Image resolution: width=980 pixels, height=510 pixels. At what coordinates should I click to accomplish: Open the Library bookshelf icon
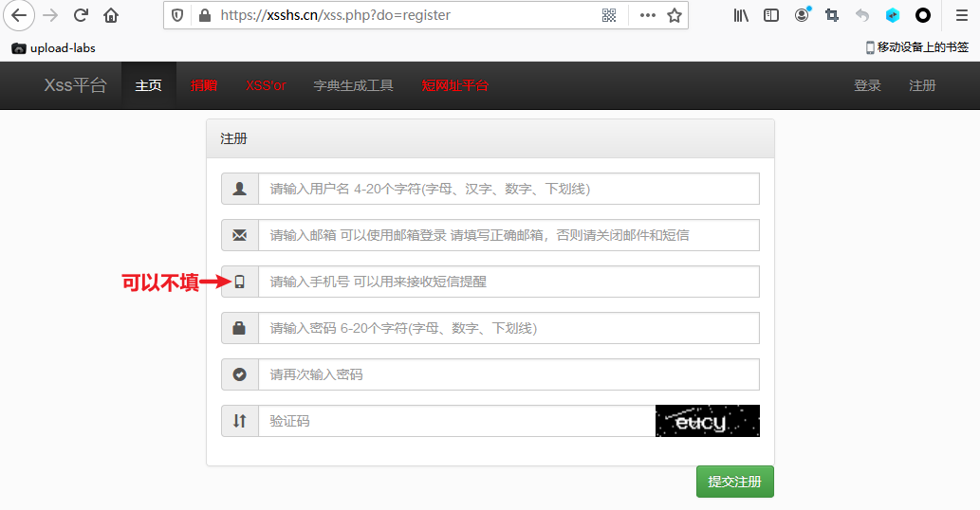tap(741, 15)
